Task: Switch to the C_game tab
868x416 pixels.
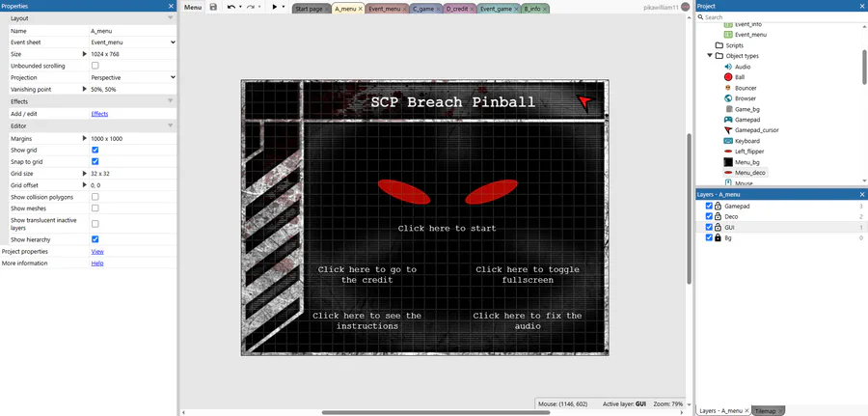Action: [423, 9]
